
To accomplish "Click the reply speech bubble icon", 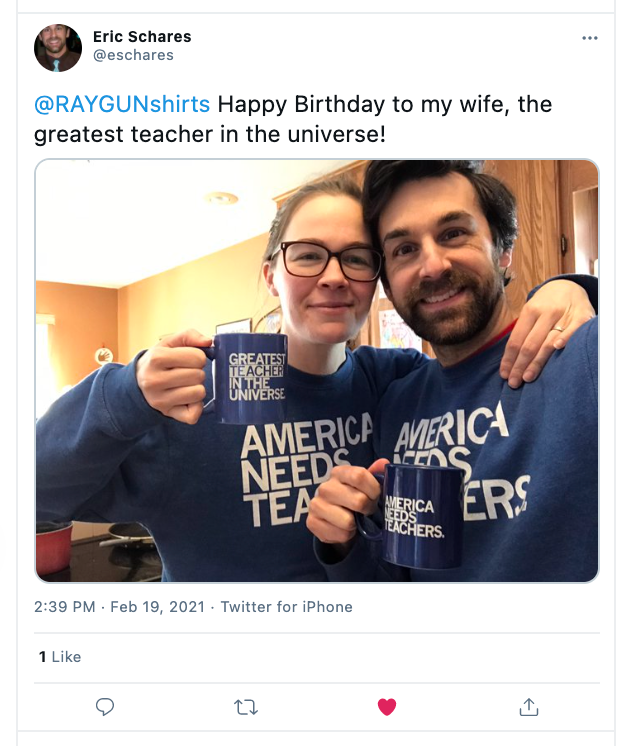I will point(105,707).
